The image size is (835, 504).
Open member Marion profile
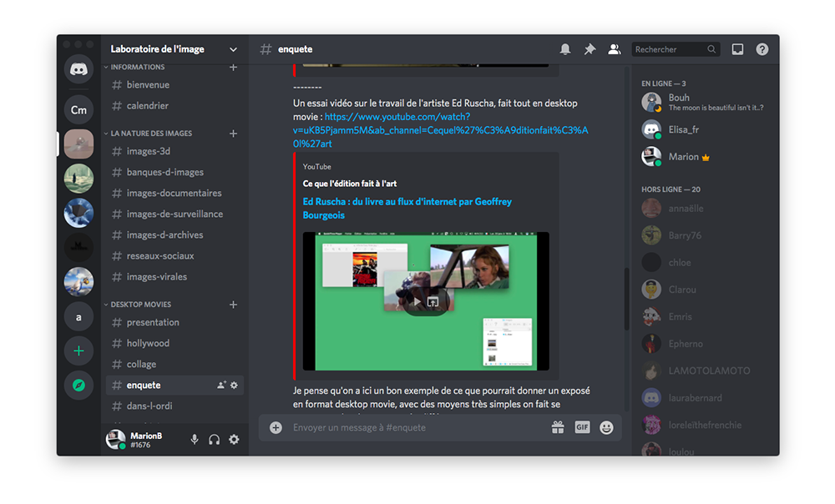[703, 157]
